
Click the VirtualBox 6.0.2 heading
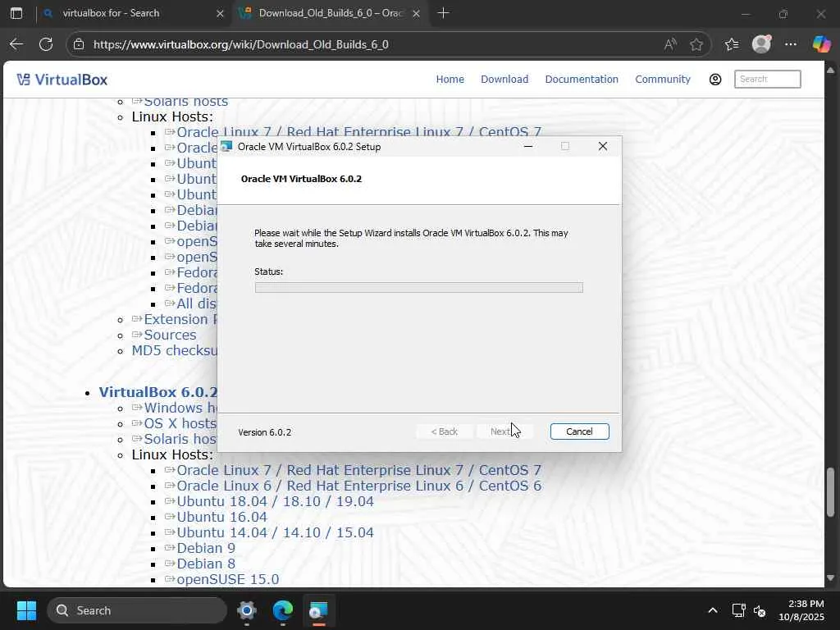coord(158,392)
